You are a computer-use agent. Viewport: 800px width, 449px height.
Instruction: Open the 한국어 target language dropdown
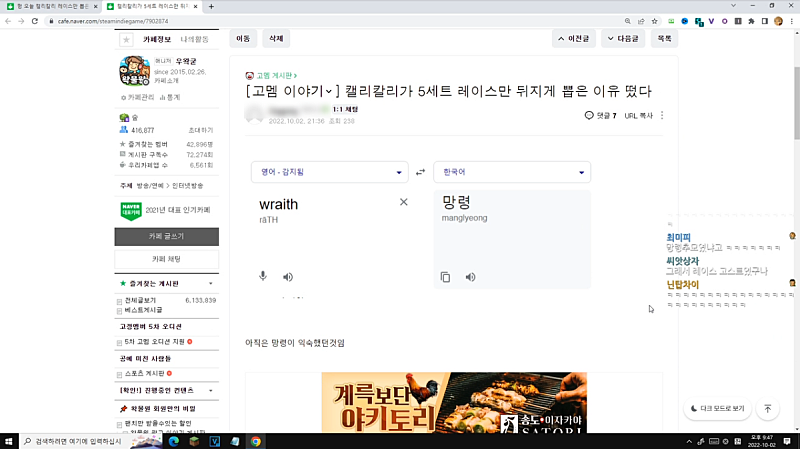click(512, 172)
